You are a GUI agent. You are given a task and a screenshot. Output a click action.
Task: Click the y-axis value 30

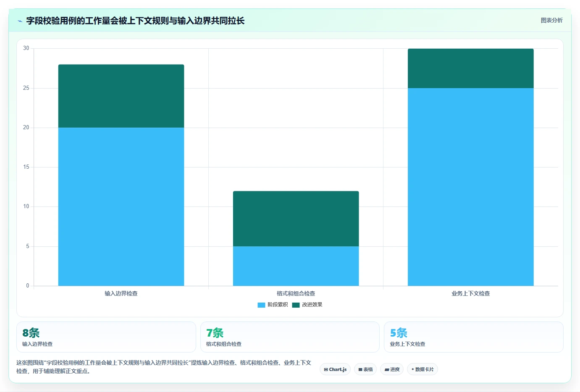pyautogui.click(x=26, y=48)
